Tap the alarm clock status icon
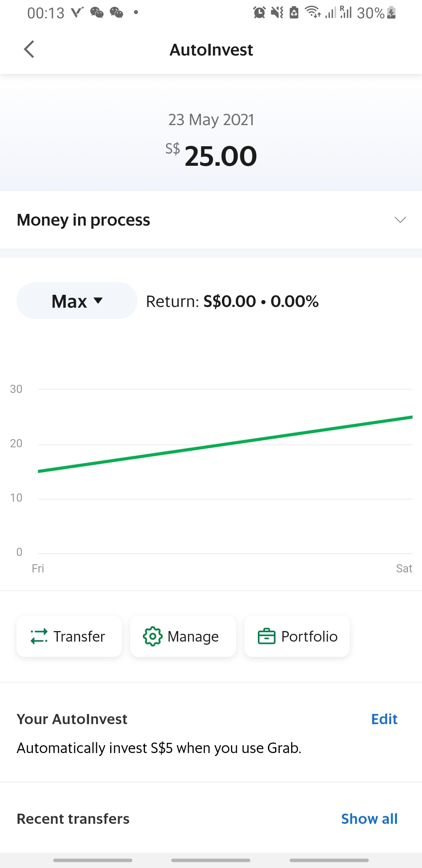 coord(259,13)
